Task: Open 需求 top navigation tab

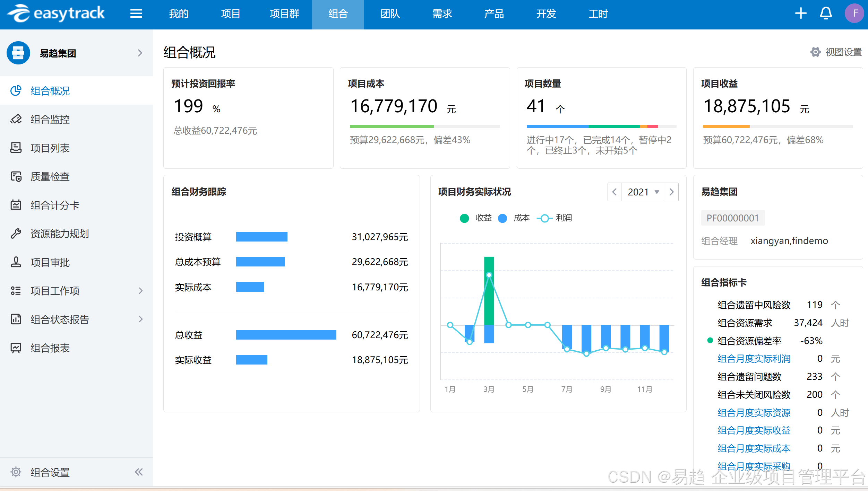Action: 442,14
